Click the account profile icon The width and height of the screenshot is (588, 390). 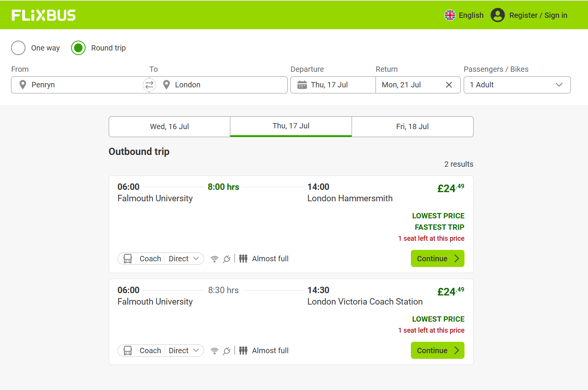498,15
